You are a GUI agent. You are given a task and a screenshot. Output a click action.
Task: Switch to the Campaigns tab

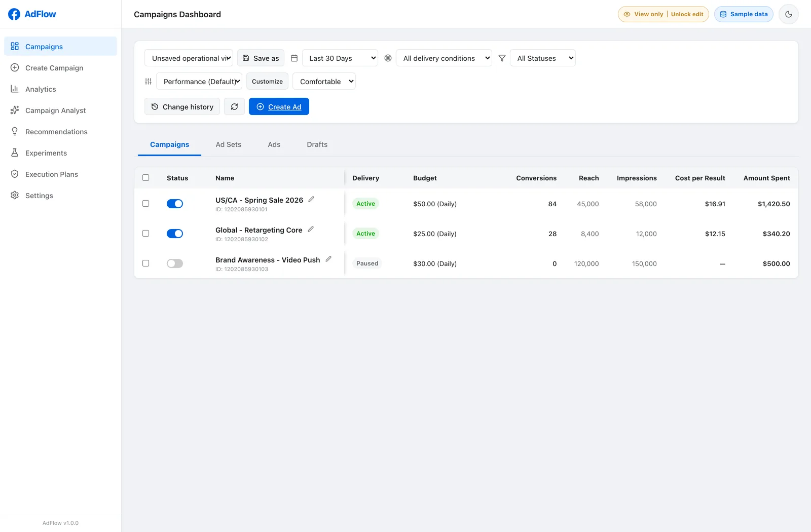pyautogui.click(x=170, y=144)
